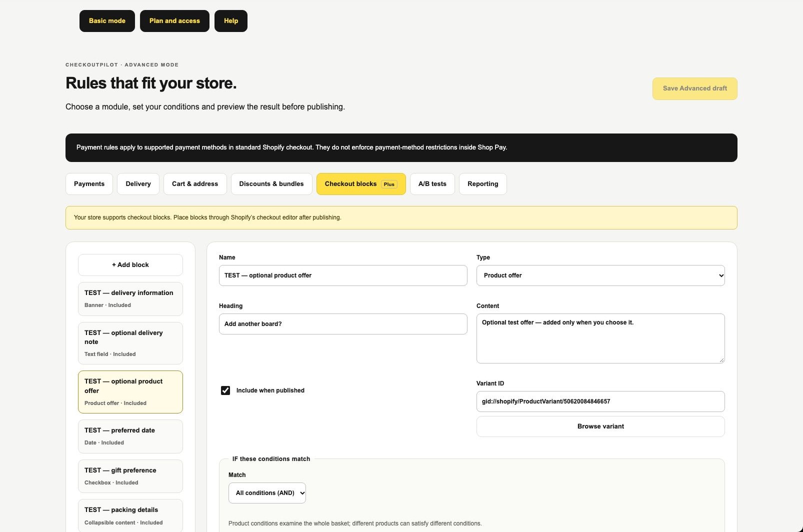Select TEST — gift preference block

click(x=130, y=476)
